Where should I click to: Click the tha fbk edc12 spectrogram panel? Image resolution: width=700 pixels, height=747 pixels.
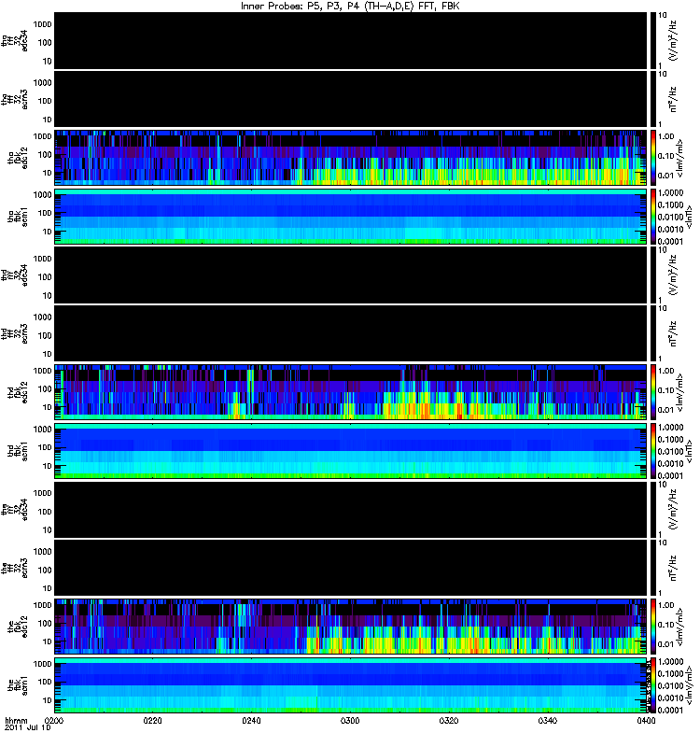pyautogui.click(x=351, y=158)
